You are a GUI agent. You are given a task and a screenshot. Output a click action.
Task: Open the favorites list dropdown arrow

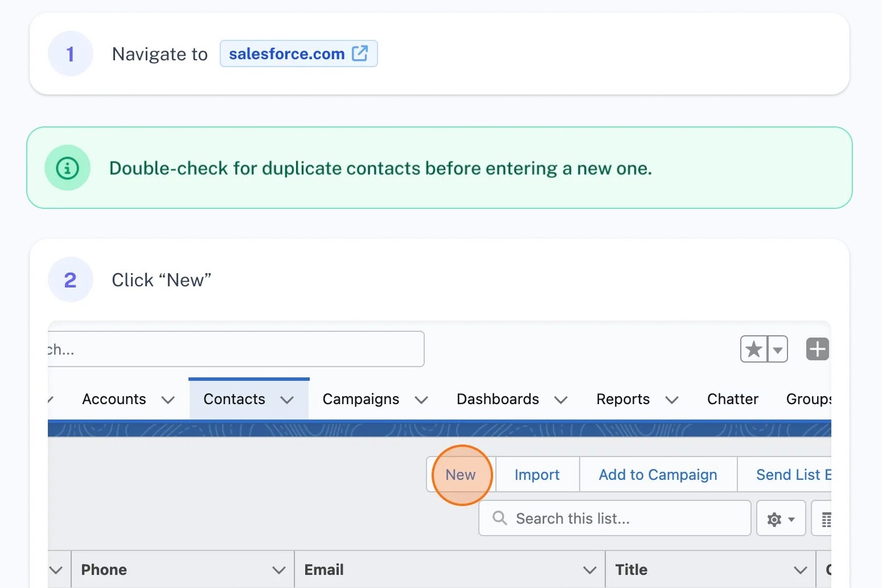[x=778, y=349]
